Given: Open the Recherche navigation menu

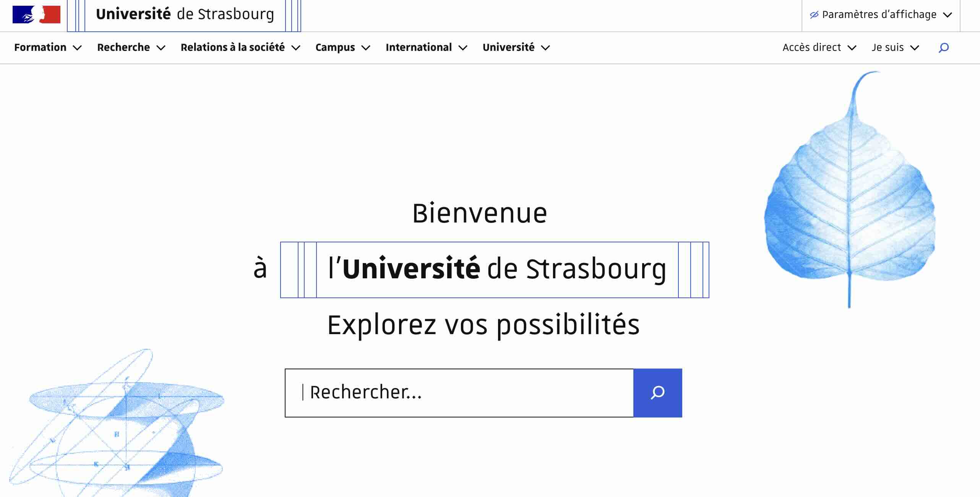Looking at the screenshot, I should (x=123, y=47).
